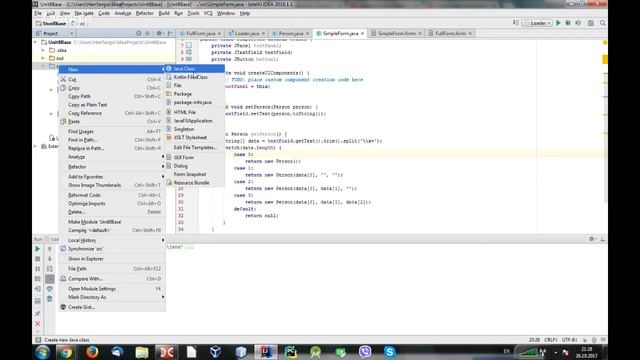640x360 pixels.
Task: Click the Make Project icon beside Loader
Action: [516, 23]
